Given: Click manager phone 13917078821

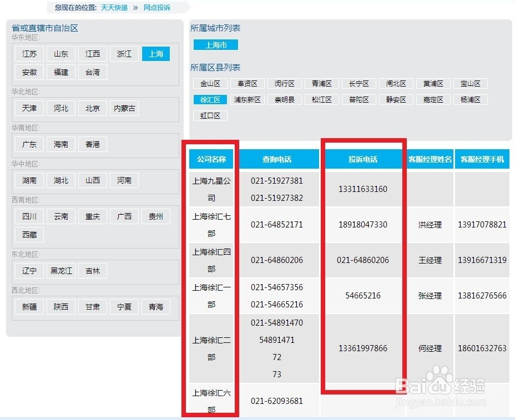Looking at the screenshot, I should (x=482, y=225).
